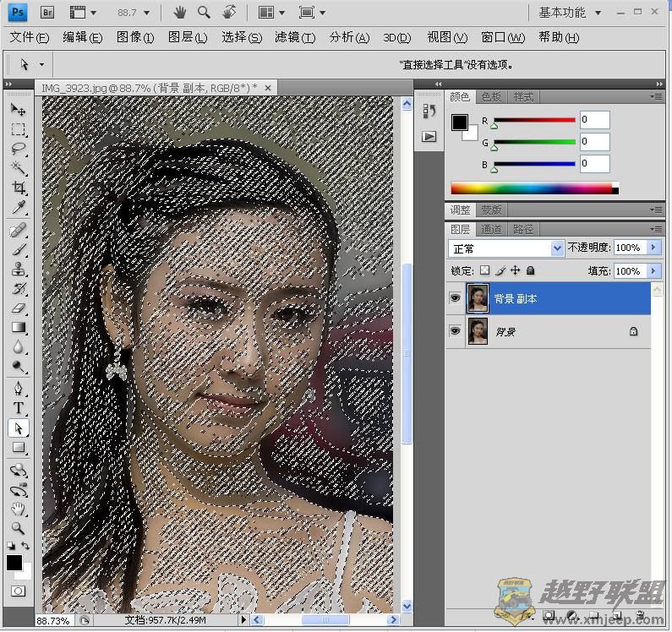The image size is (672, 632).
Task: Select the Lasso tool
Action: click(18, 149)
